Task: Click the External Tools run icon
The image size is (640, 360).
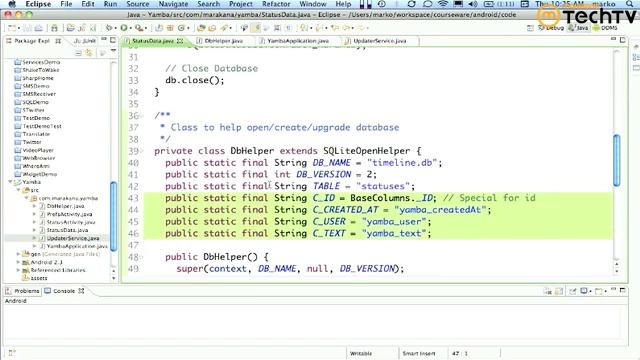Action: [x=139, y=28]
